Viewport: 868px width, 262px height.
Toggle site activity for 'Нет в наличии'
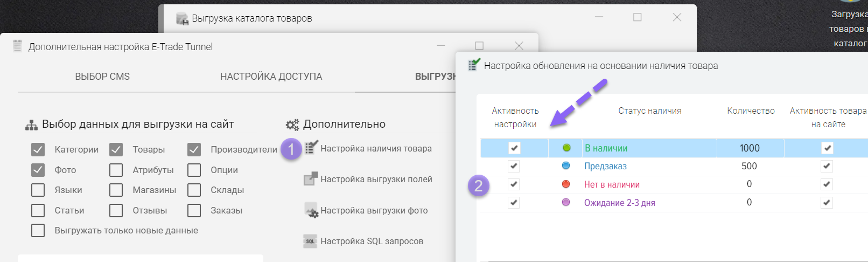pyautogui.click(x=827, y=184)
